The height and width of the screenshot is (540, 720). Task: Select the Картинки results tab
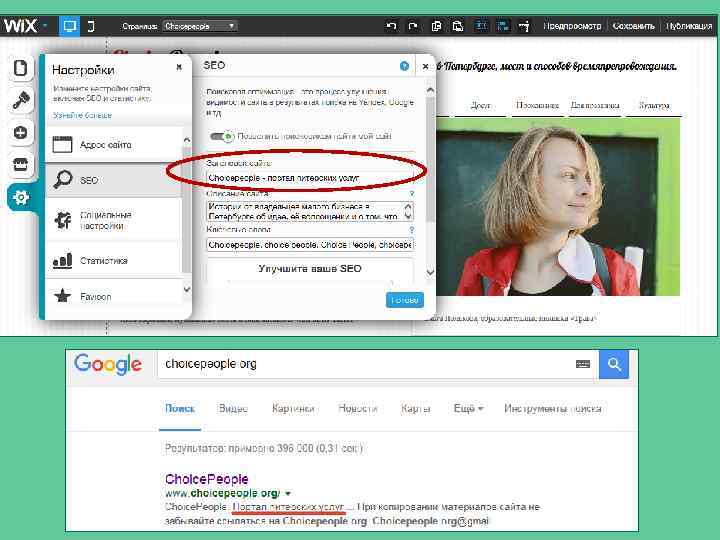[293, 408]
